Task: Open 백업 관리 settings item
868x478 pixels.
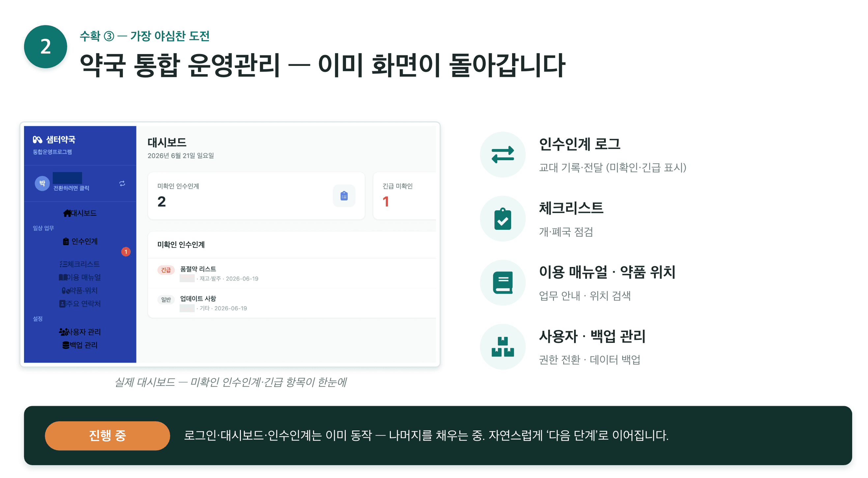Action: 80,345
